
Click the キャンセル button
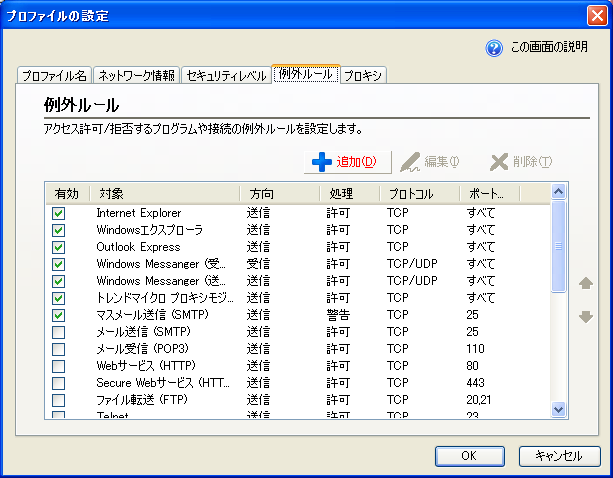[558, 456]
